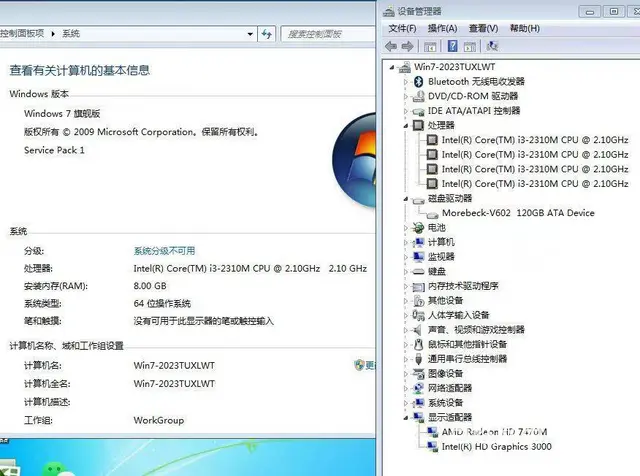Image resolution: width=640 pixels, height=476 pixels.
Task: Click the 系统分级不可用 link
Action: coord(164,251)
